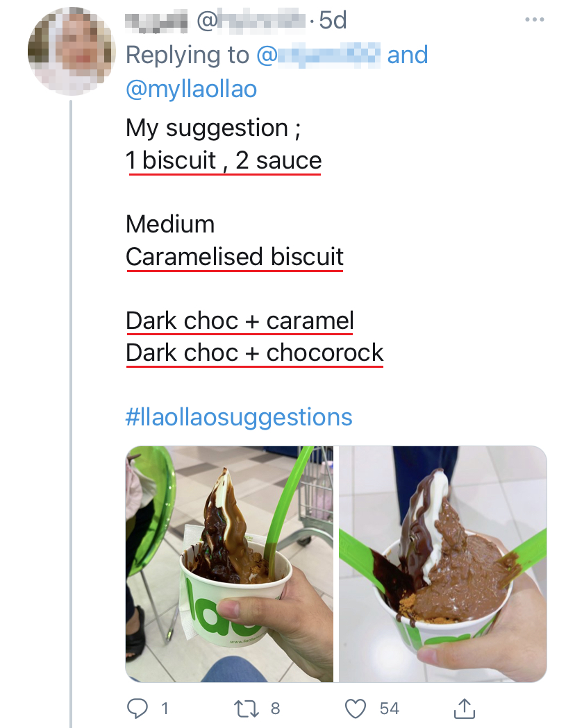Click the reply count number 1
Image resolution: width=575 pixels, height=728 pixels.
pyautogui.click(x=165, y=708)
